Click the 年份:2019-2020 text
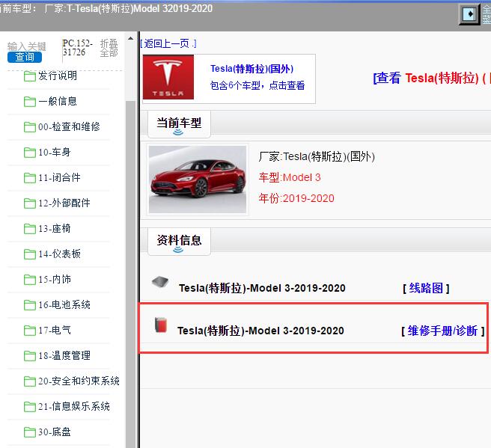This screenshot has height=448, width=491. click(296, 198)
